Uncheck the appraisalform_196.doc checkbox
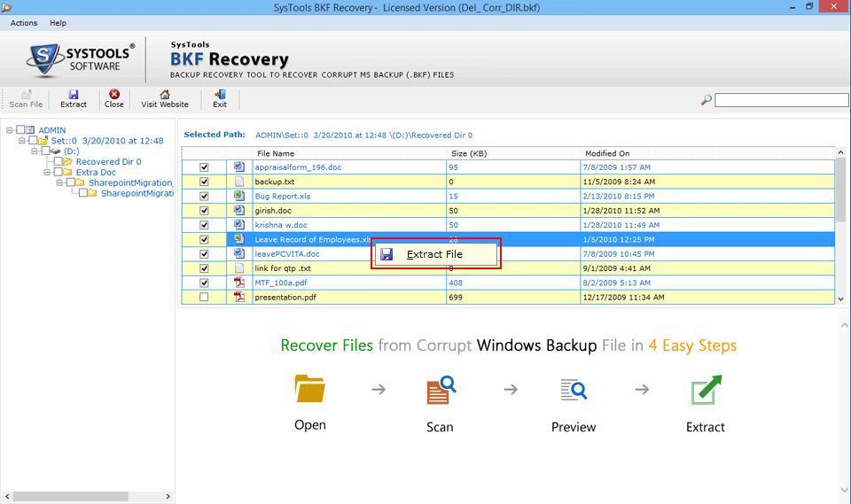851x504 pixels. (x=205, y=167)
